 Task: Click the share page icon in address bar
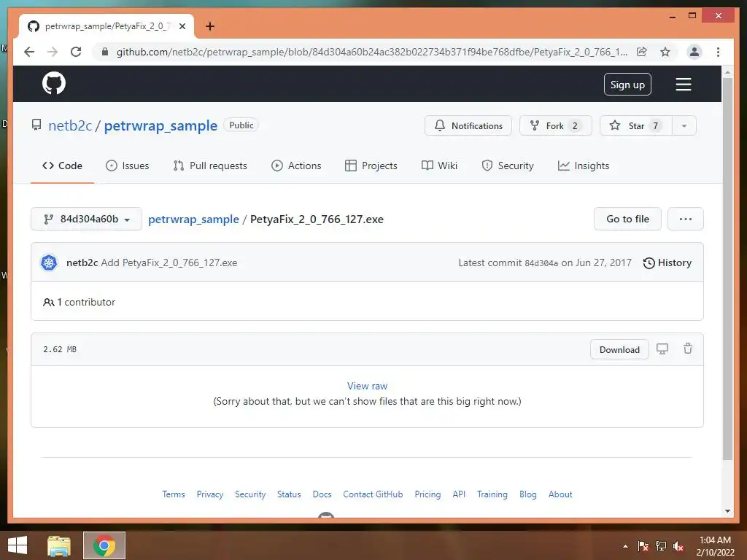point(642,52)
